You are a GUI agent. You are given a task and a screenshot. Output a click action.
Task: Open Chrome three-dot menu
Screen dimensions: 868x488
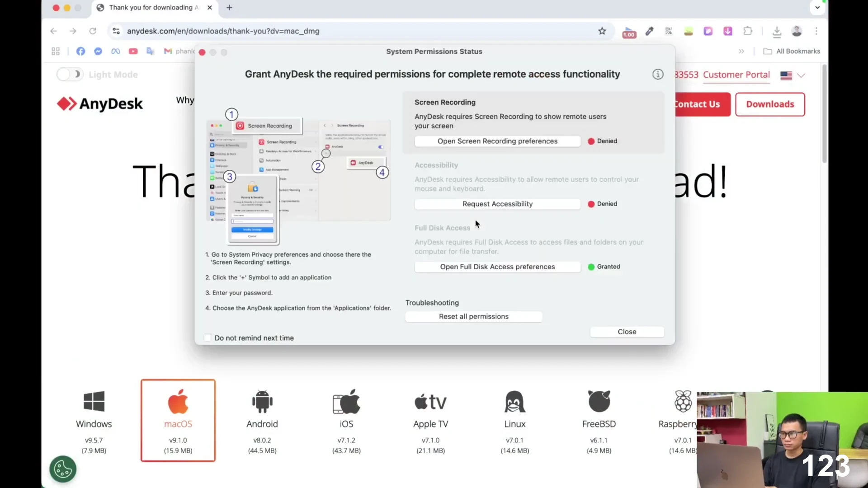(x=816, y=31)
